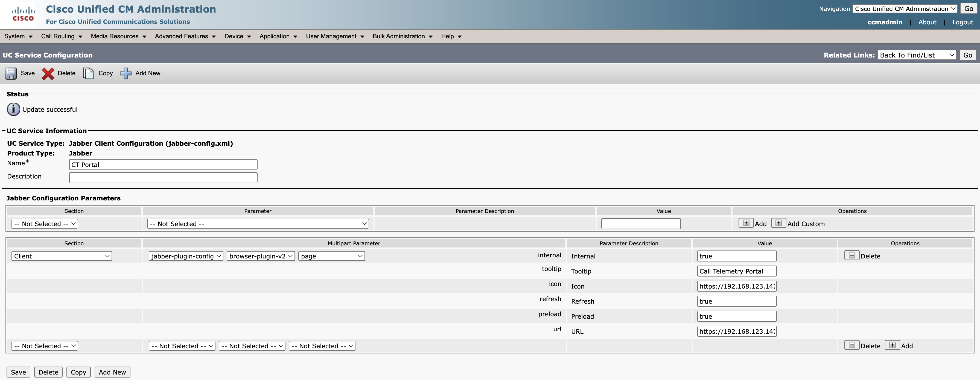Click the Add plus icon on the bottom parameter row
Screen dimensions: 980x380
(x=893, y=345)
